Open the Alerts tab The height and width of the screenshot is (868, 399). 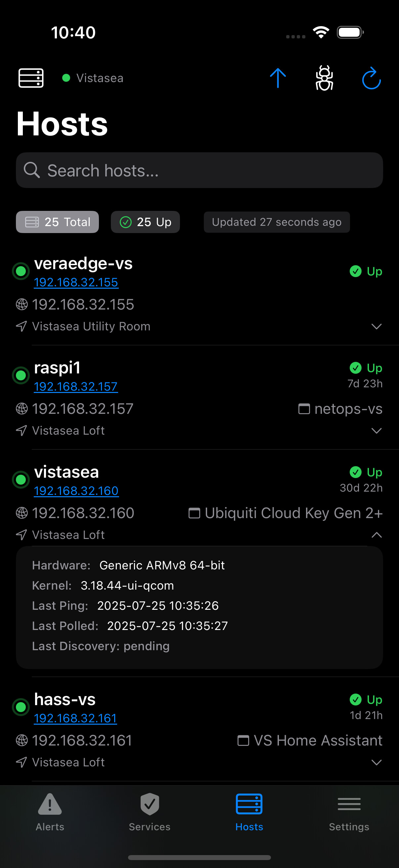[50, 812]
